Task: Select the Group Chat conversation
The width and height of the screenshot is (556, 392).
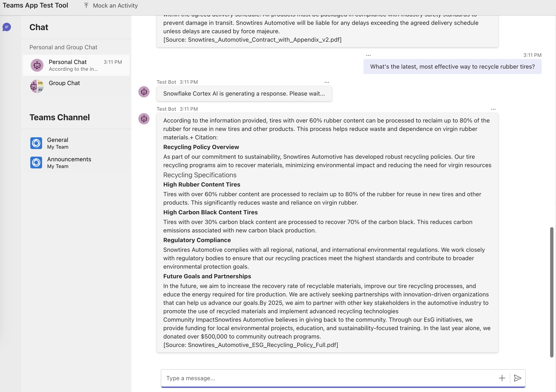Action: coord(64,83)
